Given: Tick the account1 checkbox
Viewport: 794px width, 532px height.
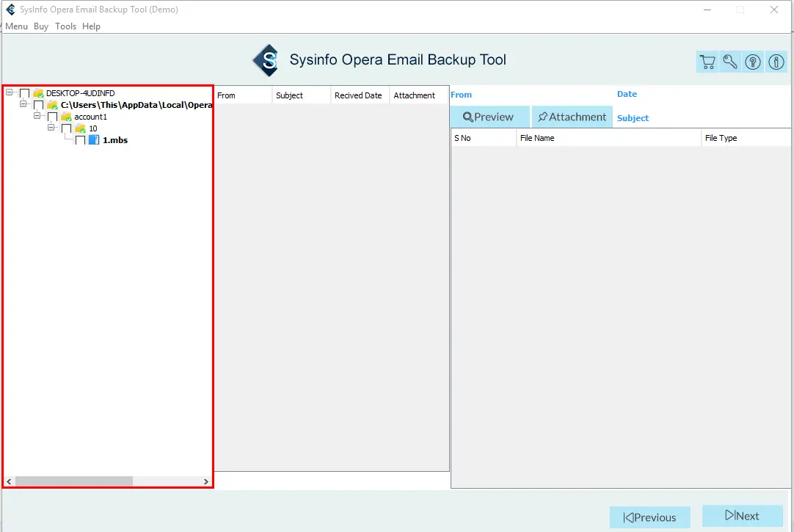Looking at the screenshot, I should click(53, 117).
